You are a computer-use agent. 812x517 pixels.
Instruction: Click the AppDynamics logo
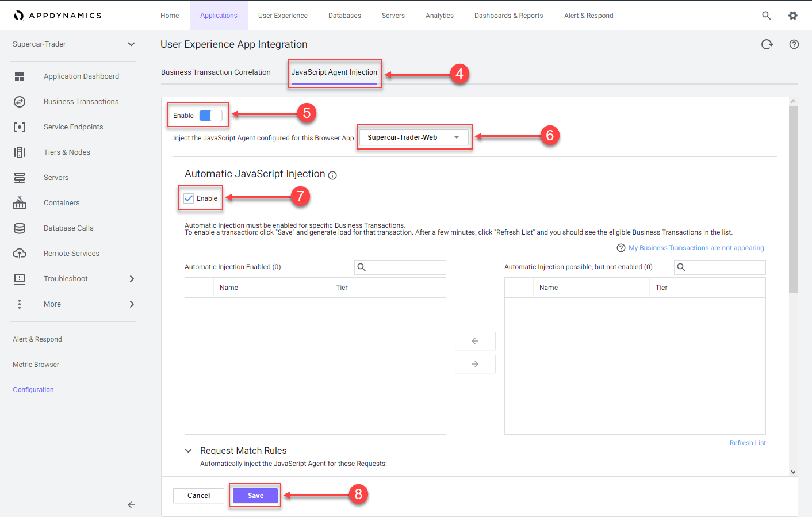(58, 16)
